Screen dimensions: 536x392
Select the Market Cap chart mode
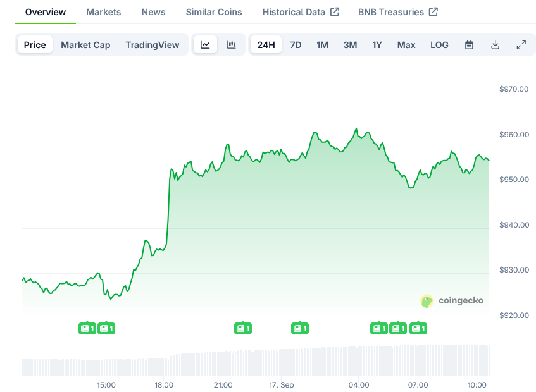pyautogui.click(x=85, y=45)
